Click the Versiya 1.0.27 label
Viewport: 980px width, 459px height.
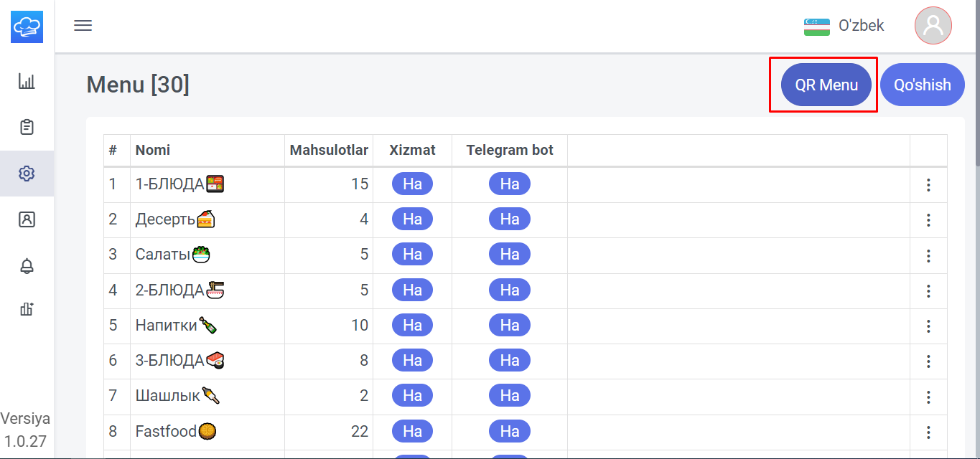[26, 430]
